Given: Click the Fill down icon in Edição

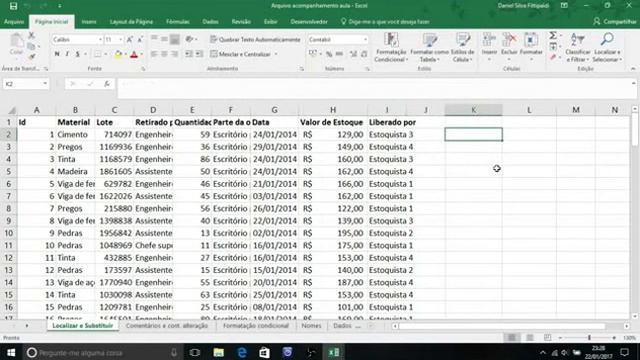Looking at the screenshot, I should pyautogui.click(x=553, y=47).
